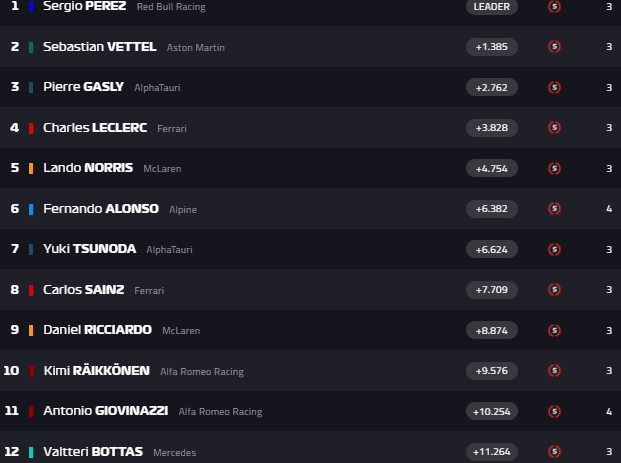Click the orange McLaren color bar beside Norris
The width and height of the screenshot is (621, 463).
point(32,168)
